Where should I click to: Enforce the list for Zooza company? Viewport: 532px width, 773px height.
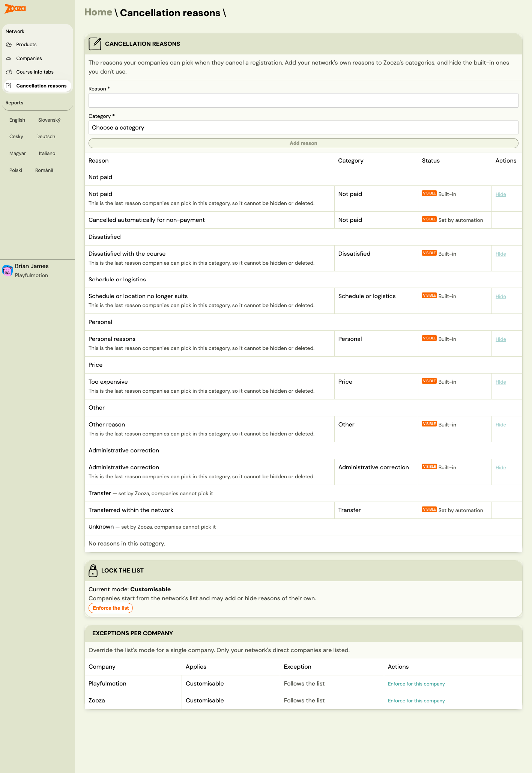click(416, 701)
